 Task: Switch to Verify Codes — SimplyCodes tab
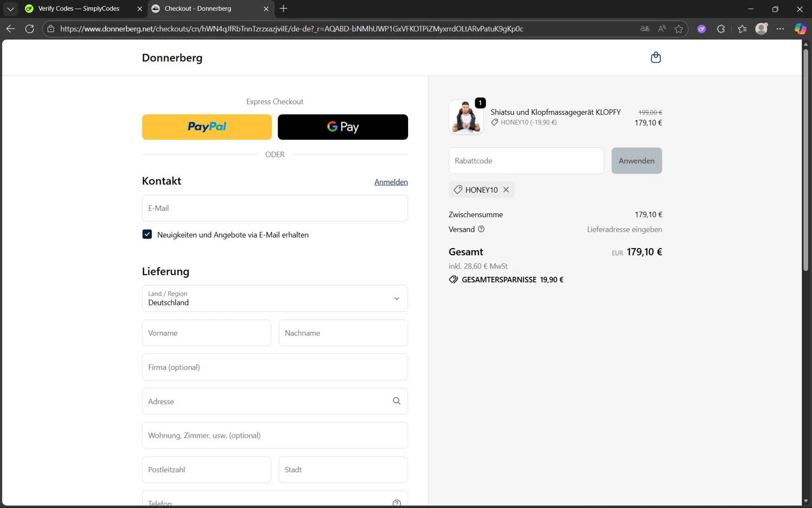click(79, 9)
